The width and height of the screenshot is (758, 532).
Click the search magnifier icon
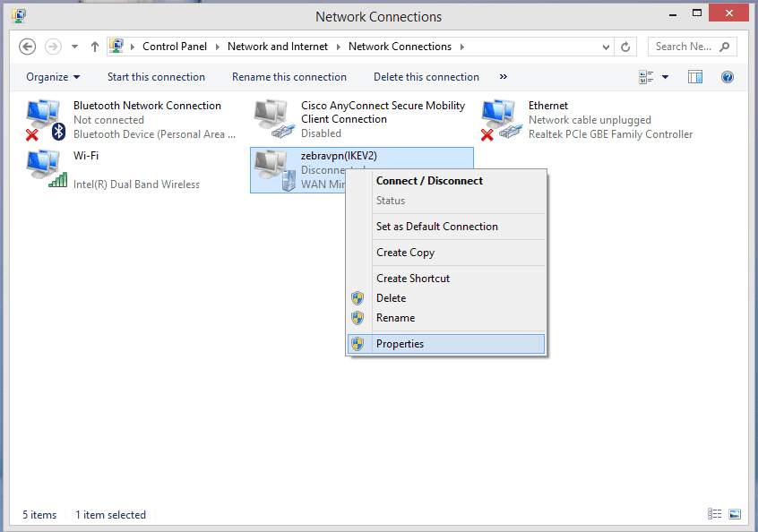(724, 47)
